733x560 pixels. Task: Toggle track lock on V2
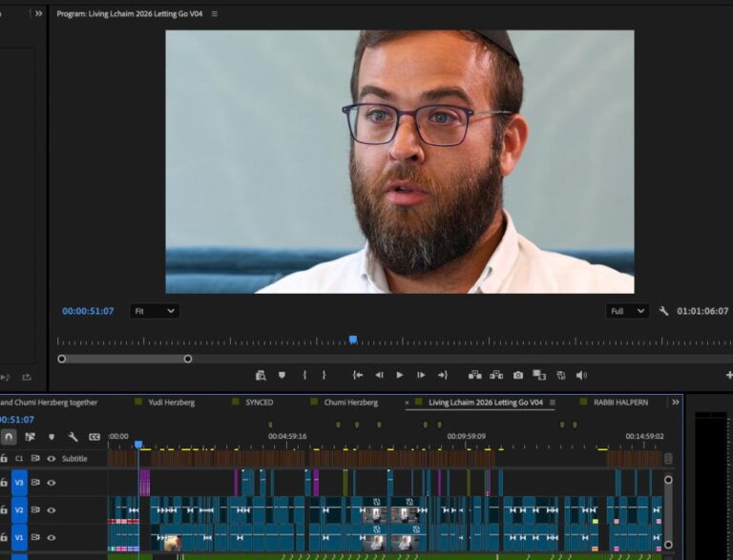click(3, 510)
